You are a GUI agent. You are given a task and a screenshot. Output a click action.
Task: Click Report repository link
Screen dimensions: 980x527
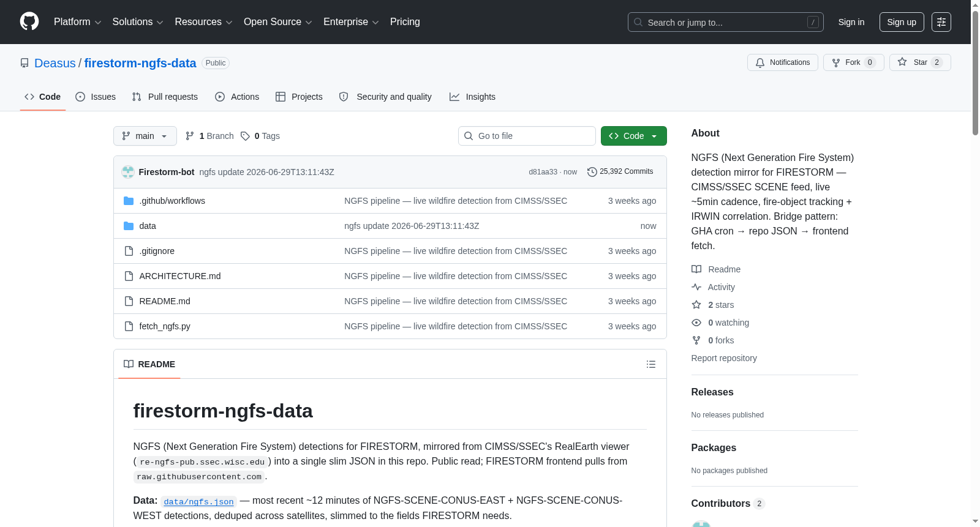pyautogui.click(x=724, y=358)
